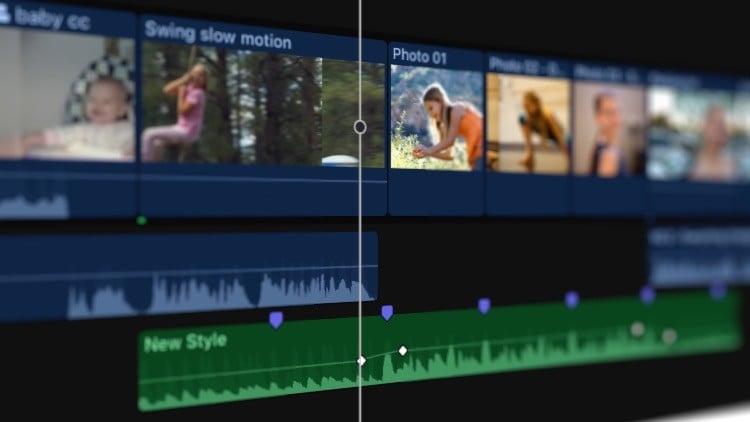The width and height of the screenshot is (750, 422).
Task: Click the diamond keyframe right of the playhead
Action: [403, 351]
